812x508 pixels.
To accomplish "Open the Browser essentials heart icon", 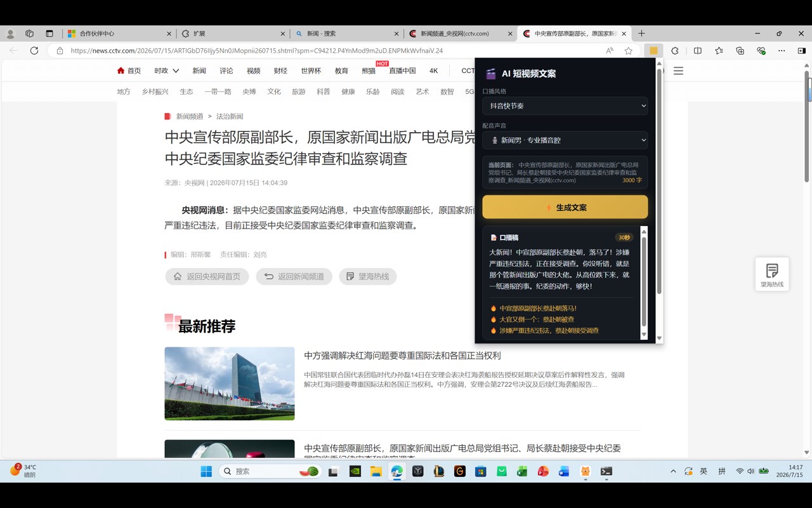I will point(761,51).
